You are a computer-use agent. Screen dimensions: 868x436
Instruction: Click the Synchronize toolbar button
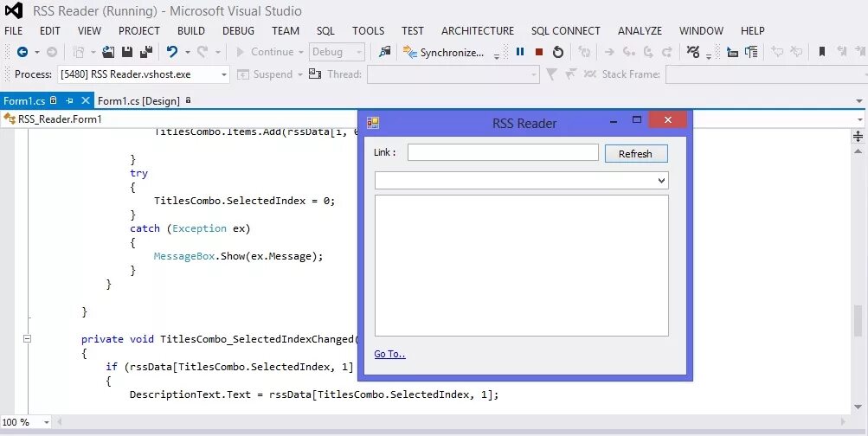coord(443,53)
